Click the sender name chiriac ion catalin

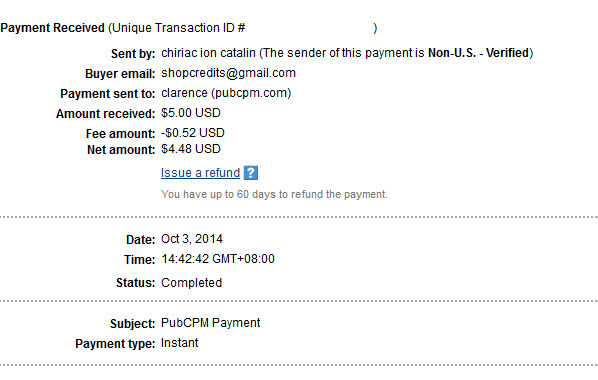pos(208,53)
